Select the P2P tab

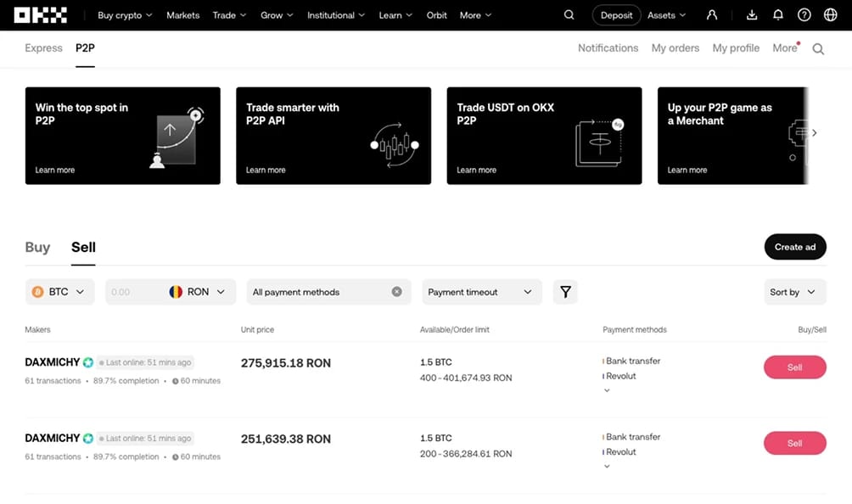tap(85, 48)
